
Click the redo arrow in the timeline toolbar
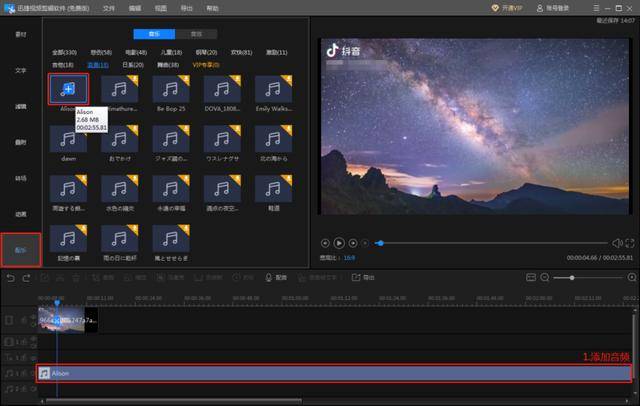pos(27,278)
